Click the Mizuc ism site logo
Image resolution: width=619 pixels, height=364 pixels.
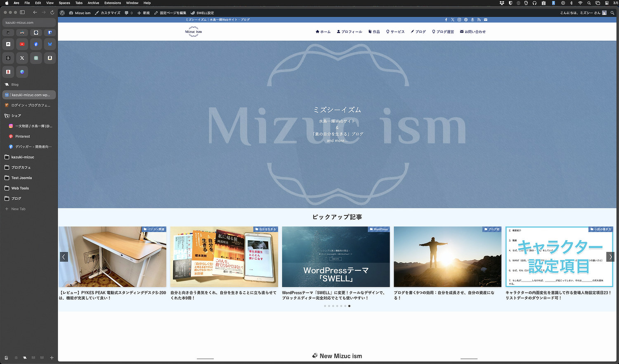(x=194, y=32)
